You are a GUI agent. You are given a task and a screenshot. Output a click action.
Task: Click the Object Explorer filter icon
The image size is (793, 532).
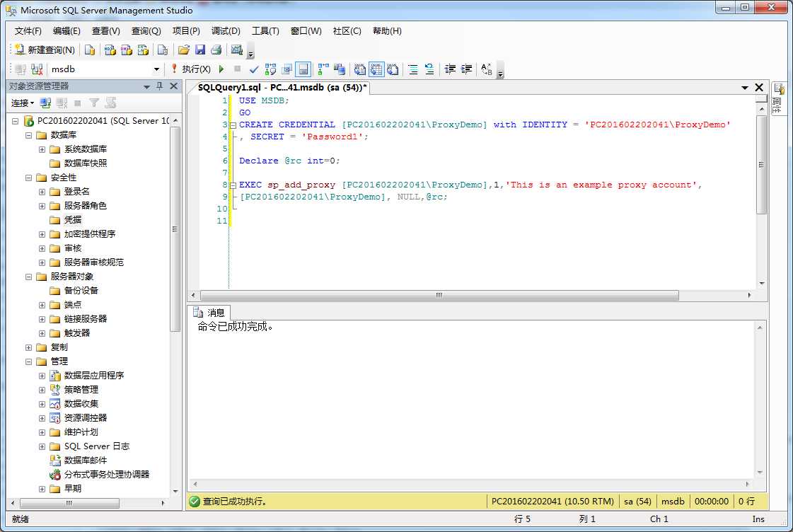point(94,103)
